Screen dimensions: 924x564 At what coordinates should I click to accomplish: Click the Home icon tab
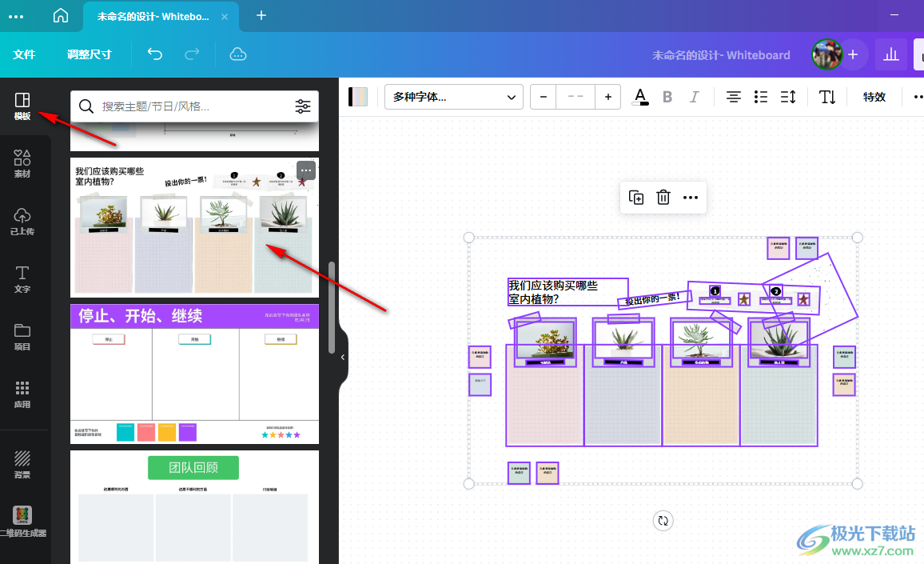click(x=61, y=16)
